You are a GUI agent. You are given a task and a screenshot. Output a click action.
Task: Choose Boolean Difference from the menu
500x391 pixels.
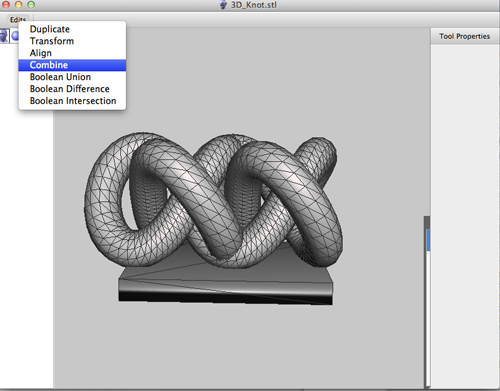tap(72, 89)
